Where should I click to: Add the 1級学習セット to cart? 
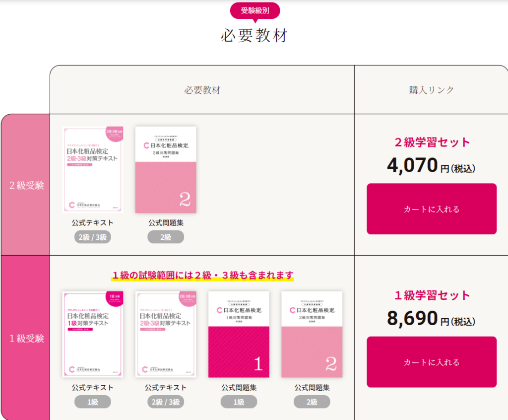432,362
